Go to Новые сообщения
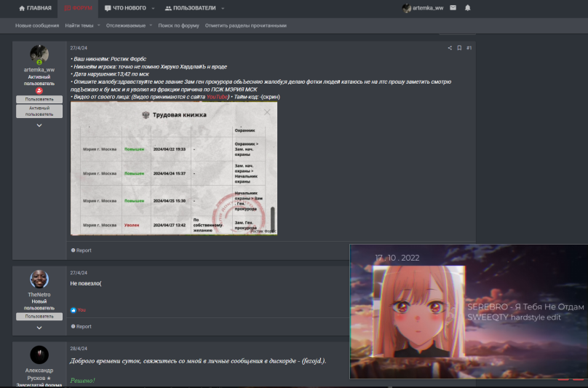The width and height of the screenshot is (588, 388). coord(37,25)
